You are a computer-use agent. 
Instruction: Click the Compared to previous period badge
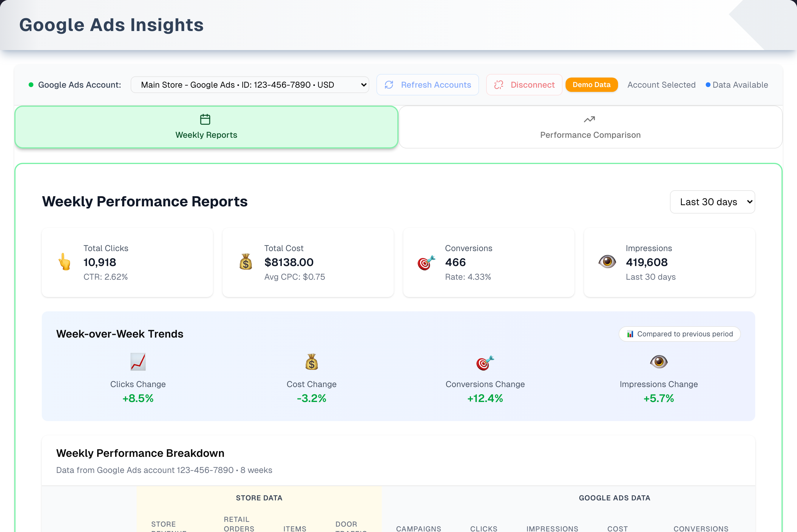click(679, 334)
